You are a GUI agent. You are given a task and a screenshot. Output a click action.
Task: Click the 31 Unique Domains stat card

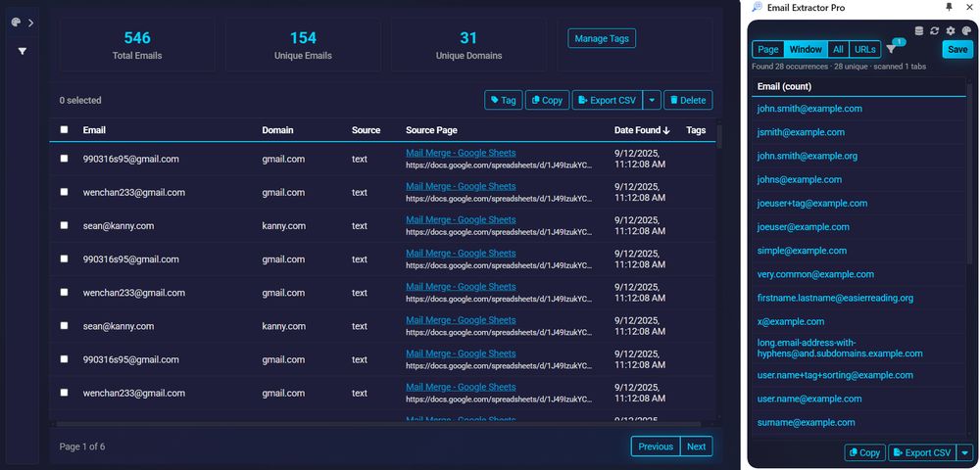(x=468, y=45)
